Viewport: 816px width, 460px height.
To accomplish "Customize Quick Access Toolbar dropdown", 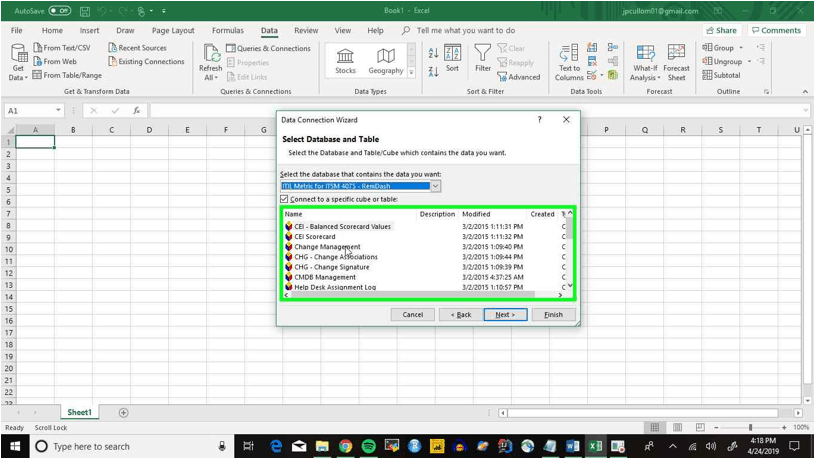I will click(163, 10).
